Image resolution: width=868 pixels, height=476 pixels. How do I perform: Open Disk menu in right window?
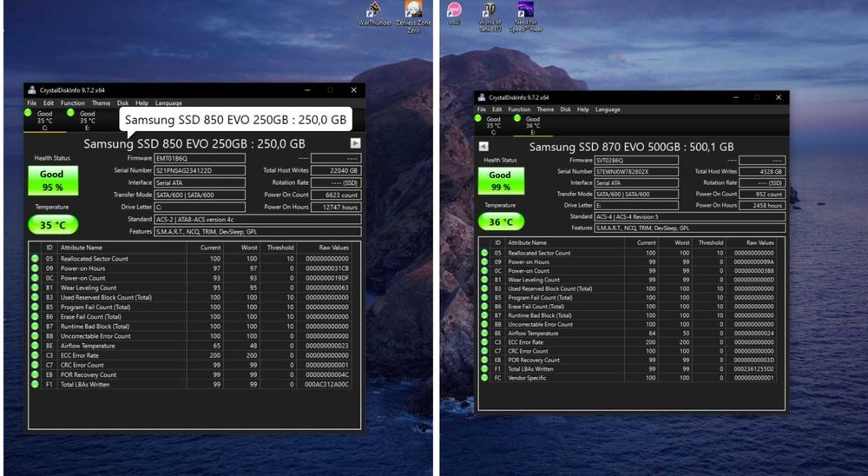[565, 109]
